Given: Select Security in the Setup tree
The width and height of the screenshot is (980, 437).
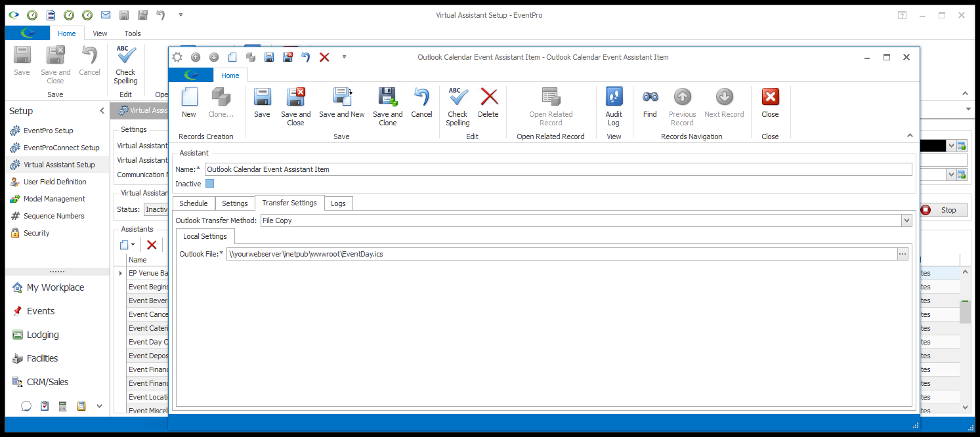Looking at the screenshot, I should 36,233.
